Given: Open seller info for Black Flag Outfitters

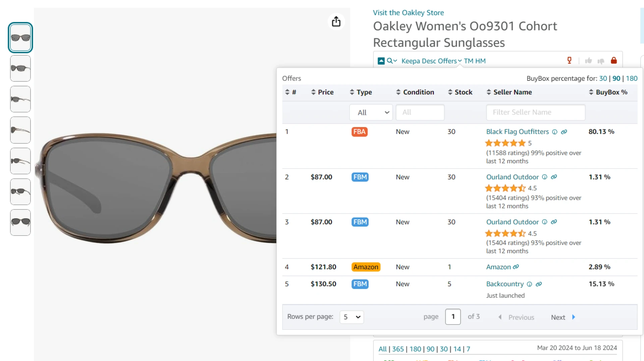Looking at the screenshot, I should [x=555, y=132].
